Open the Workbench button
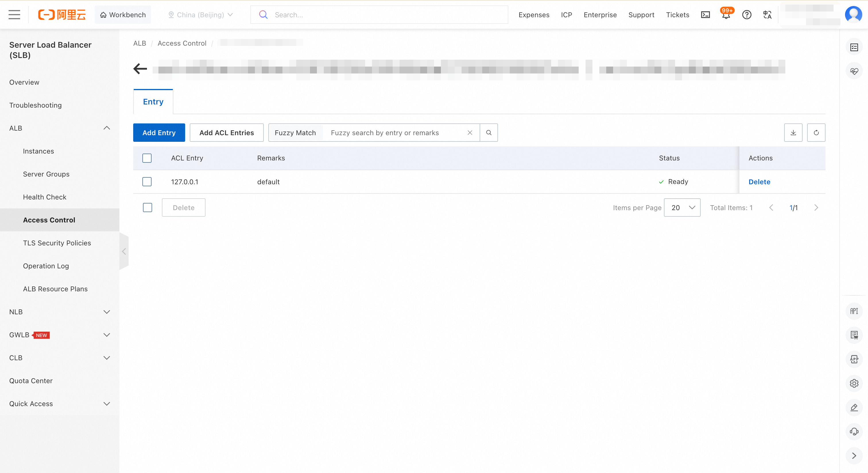 click(x=123, y=14)
